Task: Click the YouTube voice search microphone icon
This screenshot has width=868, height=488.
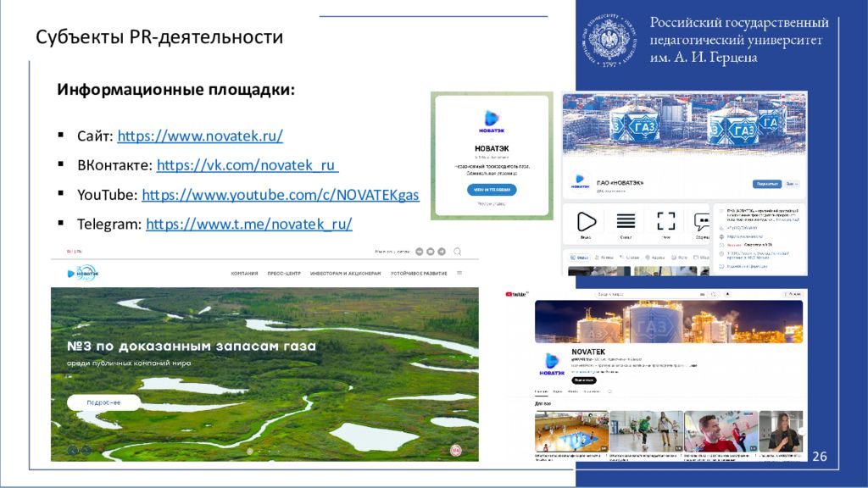Action: pos(727,294)
